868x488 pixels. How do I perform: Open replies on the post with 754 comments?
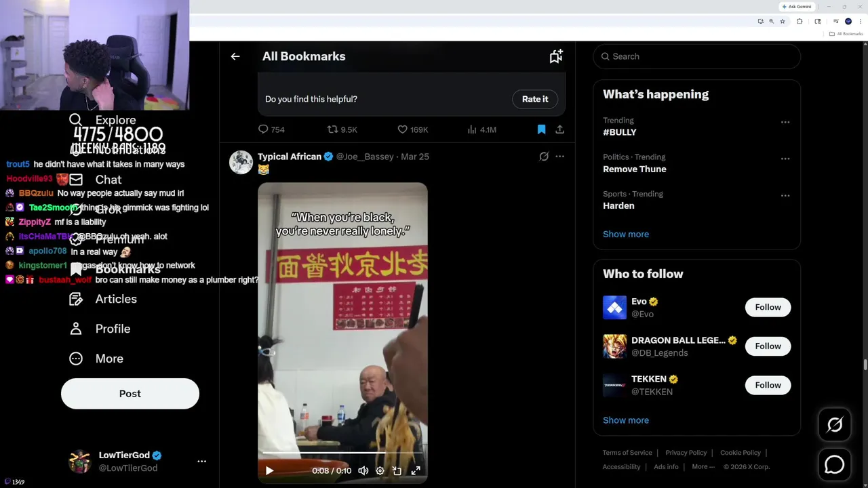click(x=271, y=129)
